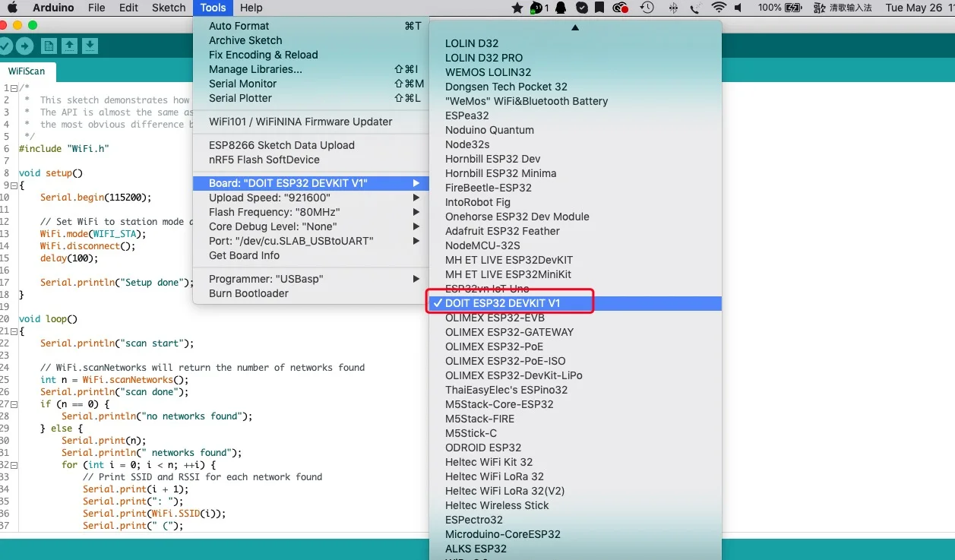This screenshot has height=560, width=955.
Task: Open the Sketch menu in menu bar
Action: point(169,8)
